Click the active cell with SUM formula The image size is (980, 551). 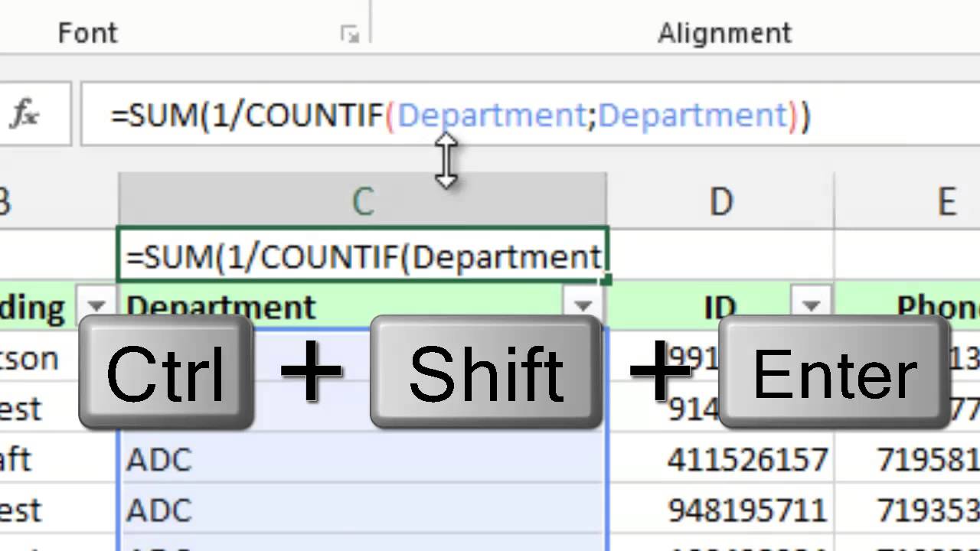(x=363, y=256)
